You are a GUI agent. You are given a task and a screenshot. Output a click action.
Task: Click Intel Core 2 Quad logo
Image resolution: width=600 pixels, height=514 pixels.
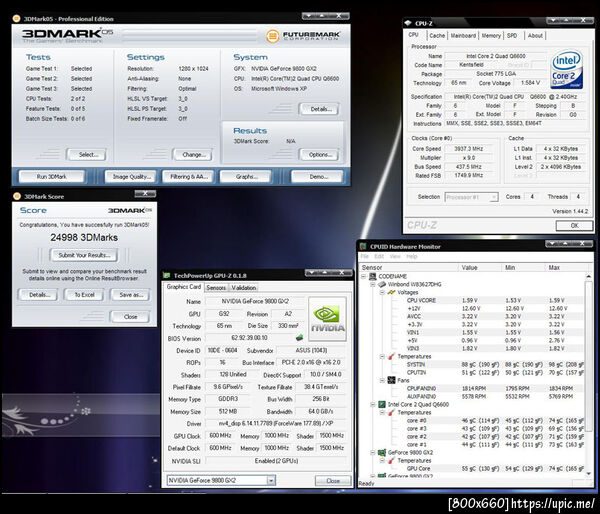pyautogui.click(x=566, y=70)
